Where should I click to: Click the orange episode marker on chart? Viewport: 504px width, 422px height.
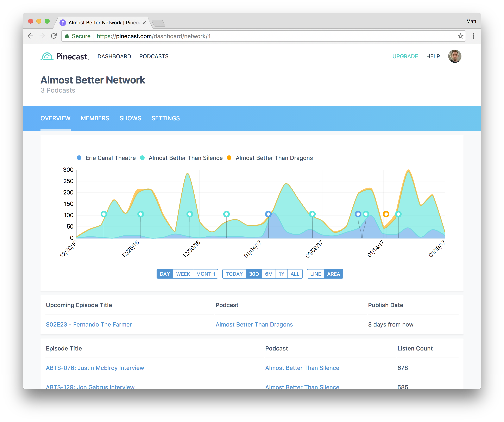click(x=386, y=214)
